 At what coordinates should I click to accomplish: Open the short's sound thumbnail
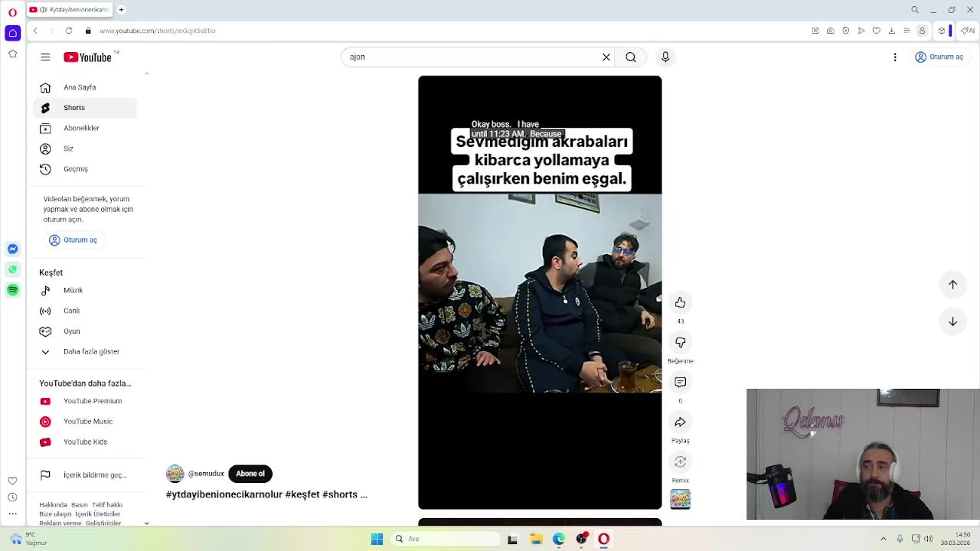680,499
